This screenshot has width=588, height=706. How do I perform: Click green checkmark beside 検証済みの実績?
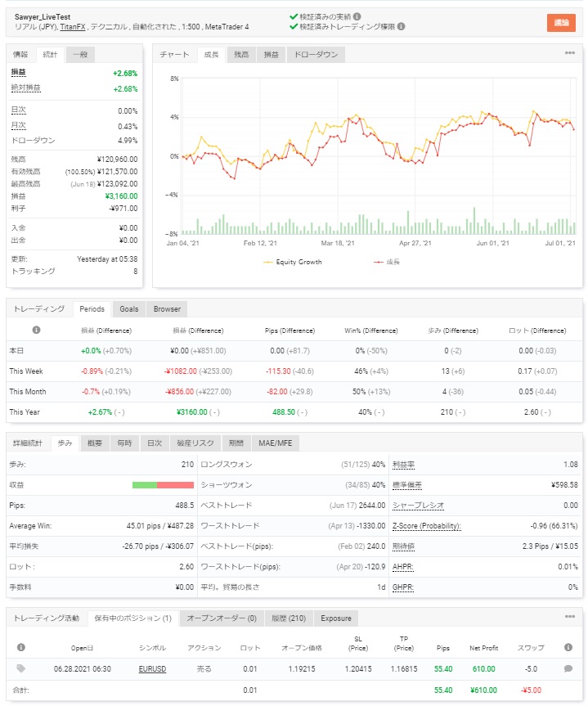(294, 16)
